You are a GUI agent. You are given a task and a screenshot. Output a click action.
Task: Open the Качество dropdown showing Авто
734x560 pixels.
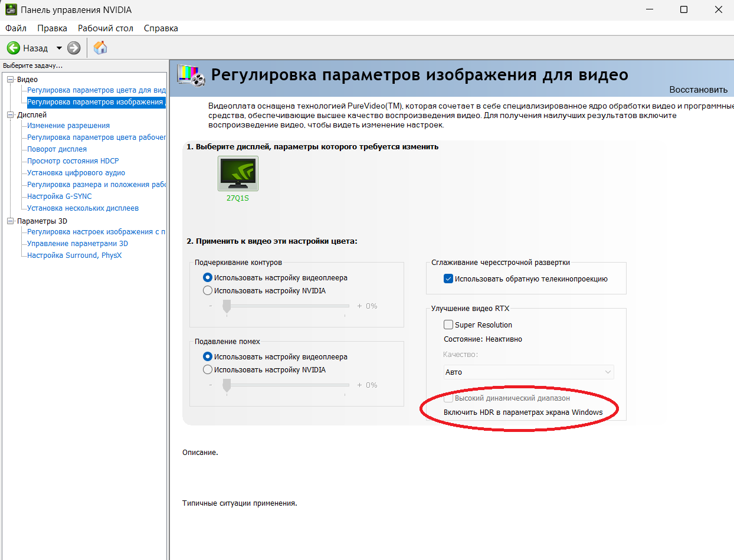coord(529,372)
